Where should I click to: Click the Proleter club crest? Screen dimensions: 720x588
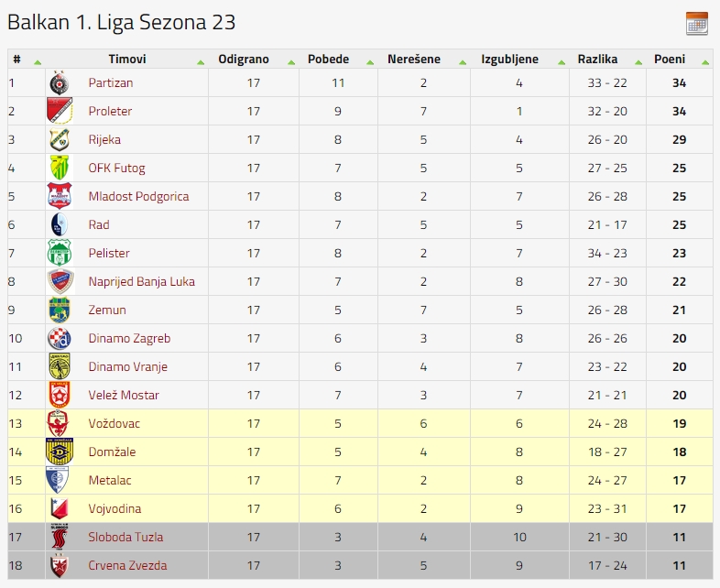[x=60, y=111]
